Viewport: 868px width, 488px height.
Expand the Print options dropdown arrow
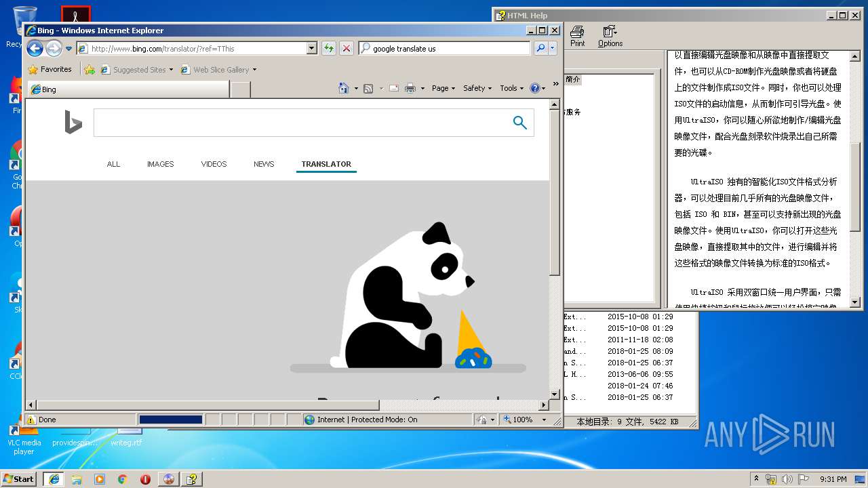422,88
